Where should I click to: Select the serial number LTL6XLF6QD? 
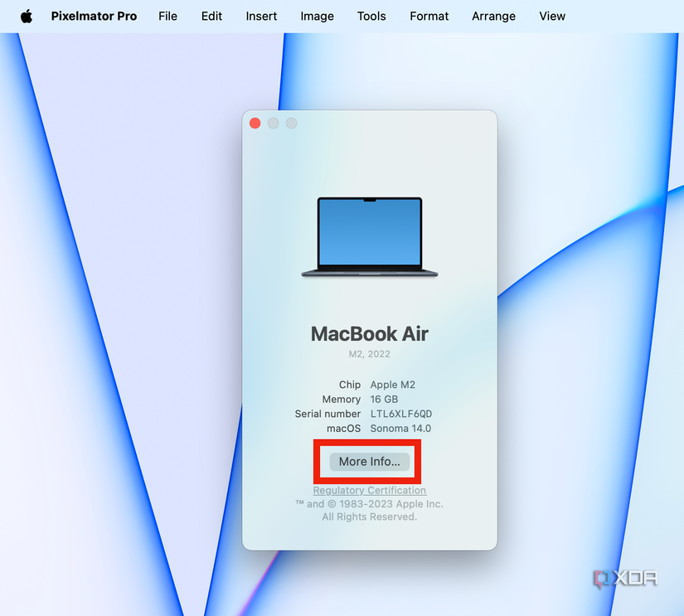[x=400, y=414]
